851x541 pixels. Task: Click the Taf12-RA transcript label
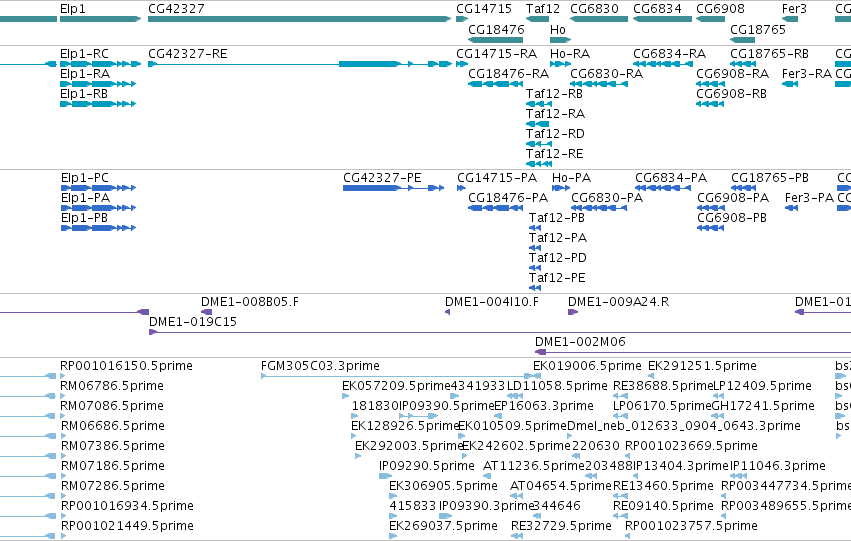555,114
